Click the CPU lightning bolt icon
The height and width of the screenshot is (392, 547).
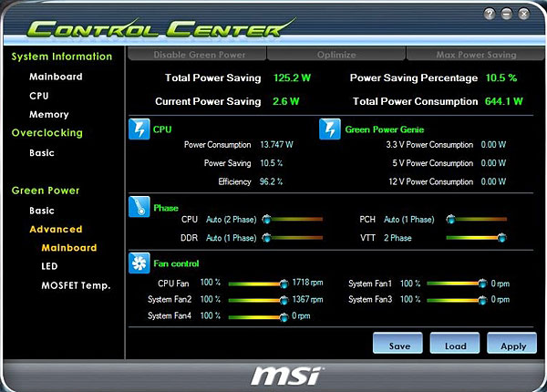[x=139, y=129]
